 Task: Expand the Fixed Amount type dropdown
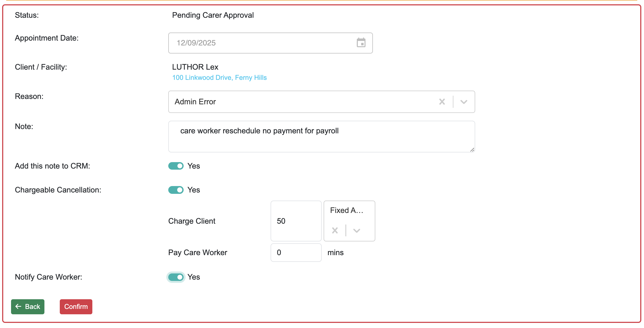(357, 230)
